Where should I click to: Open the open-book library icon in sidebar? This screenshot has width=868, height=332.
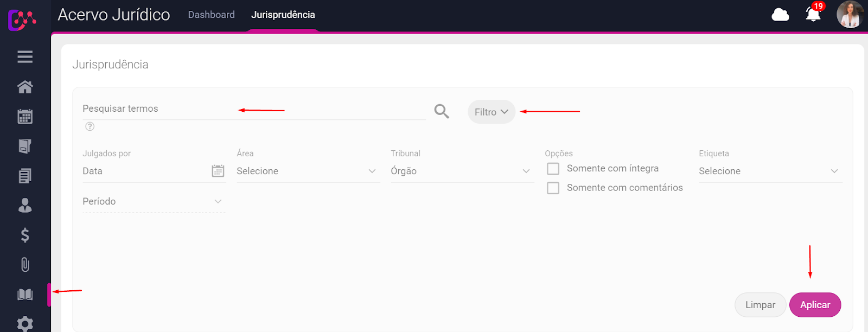[25, 295]
